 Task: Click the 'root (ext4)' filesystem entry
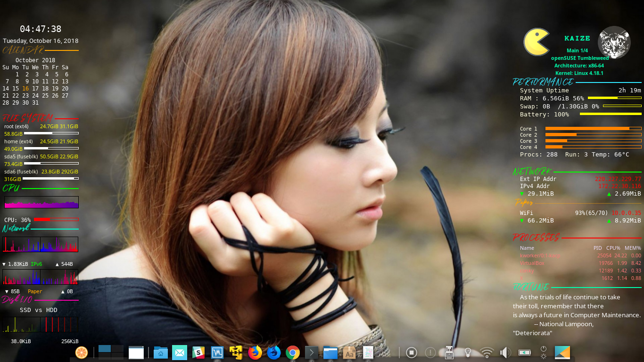[17, 126]
